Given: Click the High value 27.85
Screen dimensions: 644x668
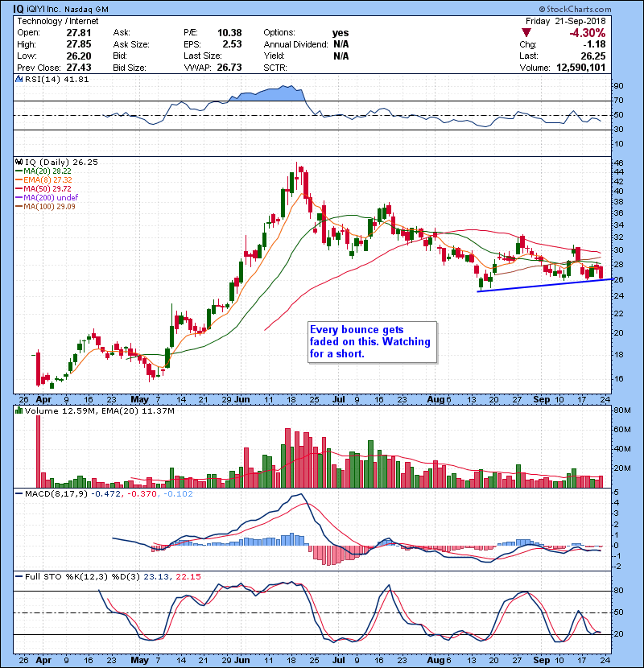Looking at the screenshot, I should pyautogui.click(x=79, y=44).
